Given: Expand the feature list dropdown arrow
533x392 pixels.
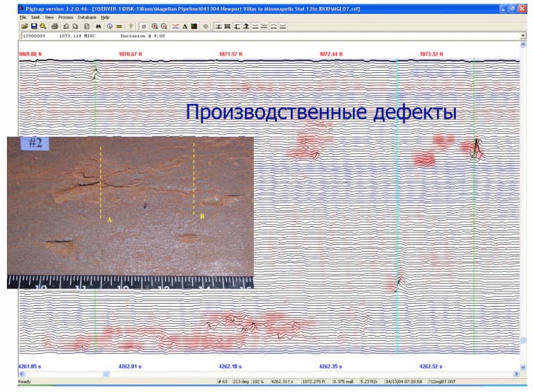Looking at the screenshot, I should tap(523, 35).
